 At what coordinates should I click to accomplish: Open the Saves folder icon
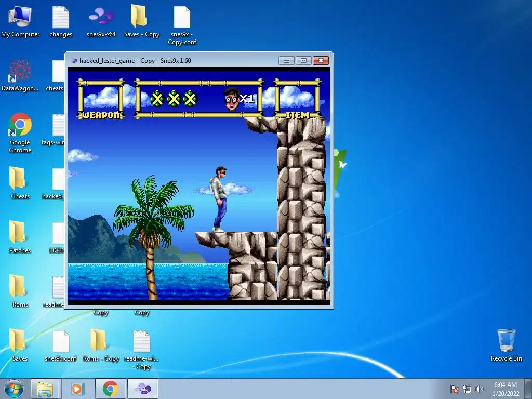click(20, 345)
